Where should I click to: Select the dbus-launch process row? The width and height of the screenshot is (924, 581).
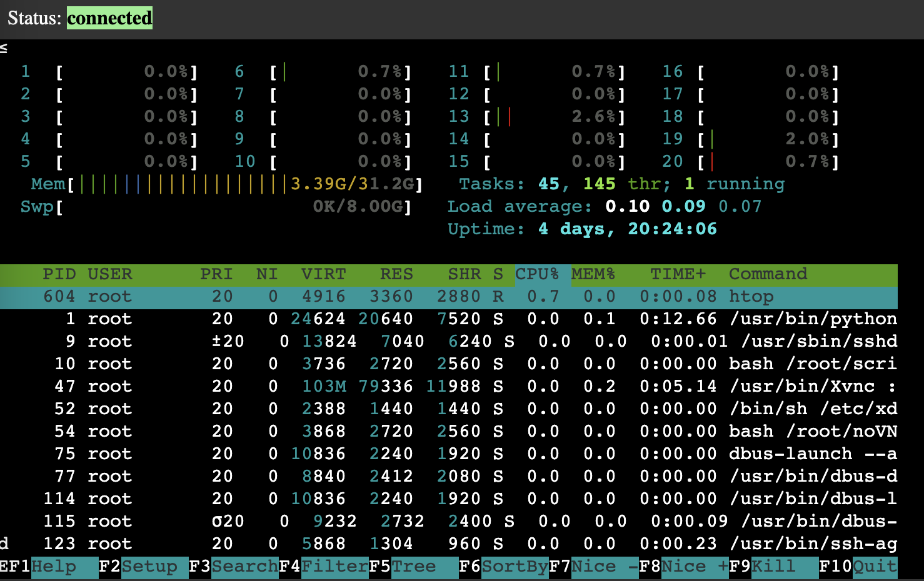(x=449, y=454)
